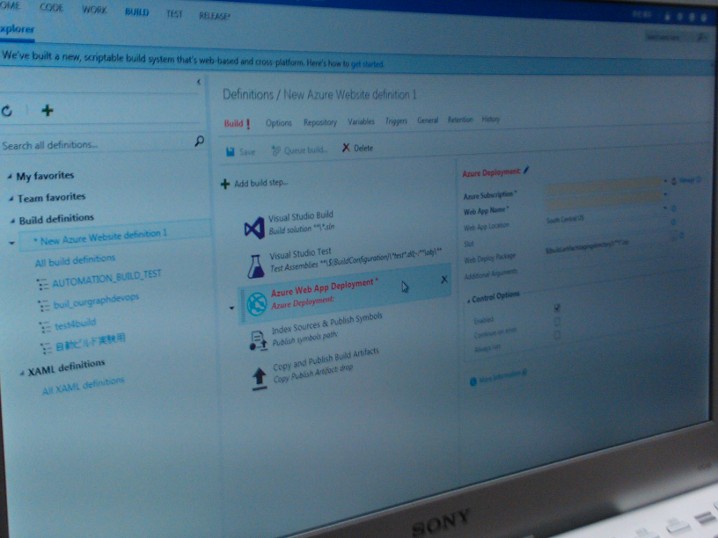Viewport: 718px width, 538px height.
Task: Collapse the Control Options section
Action: (x=468, y=301)
